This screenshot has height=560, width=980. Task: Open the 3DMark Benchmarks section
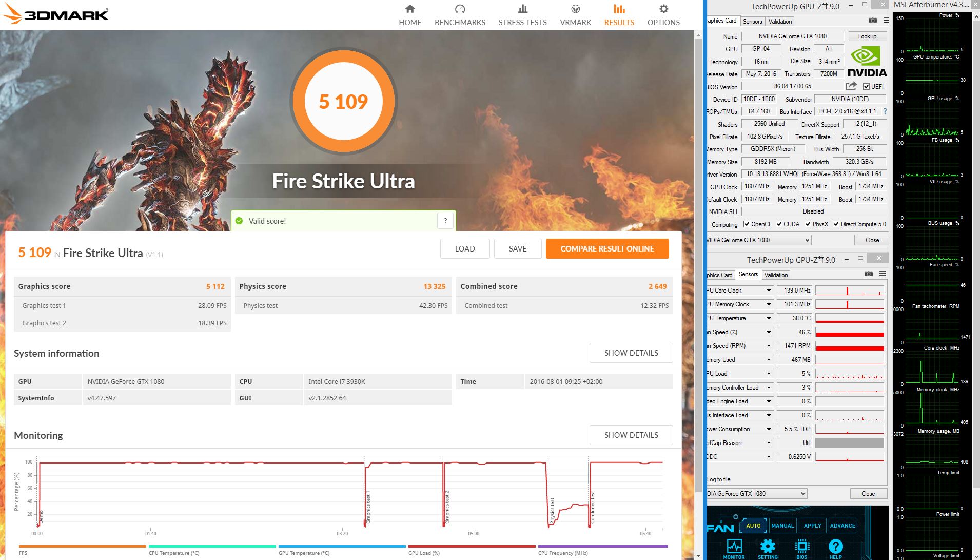[459, 14]
